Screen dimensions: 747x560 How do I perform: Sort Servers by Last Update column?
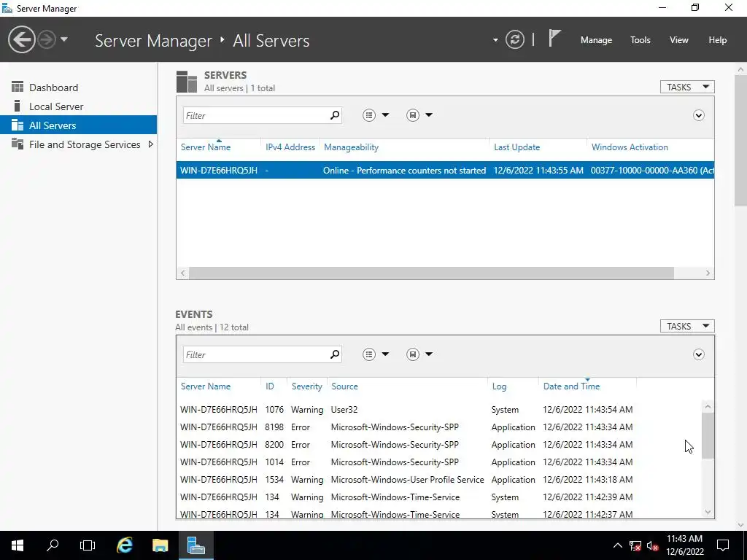pos(517,147)
